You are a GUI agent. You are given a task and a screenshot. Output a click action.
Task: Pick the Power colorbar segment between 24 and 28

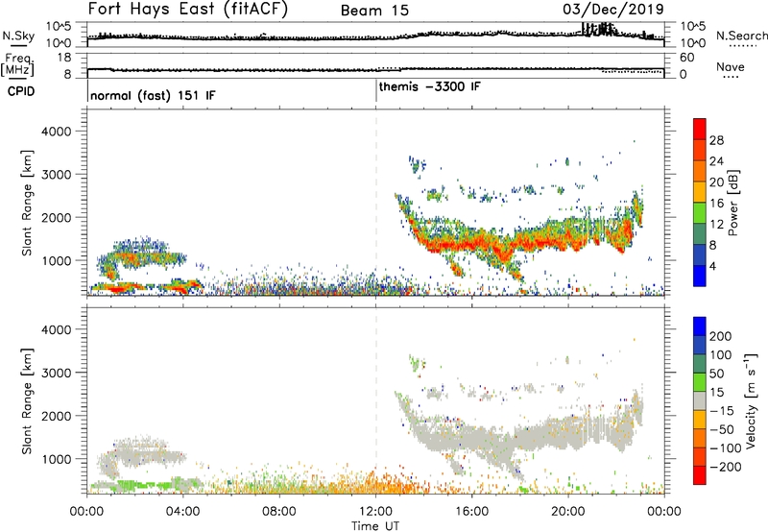click(x=700, y=150)
